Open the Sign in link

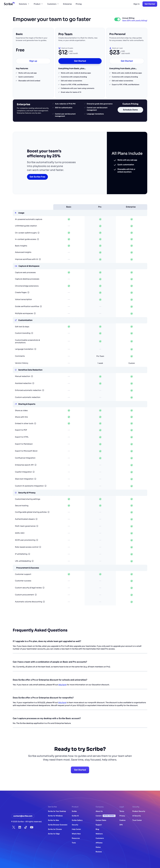pyautogui.click(x=136, y=4)
